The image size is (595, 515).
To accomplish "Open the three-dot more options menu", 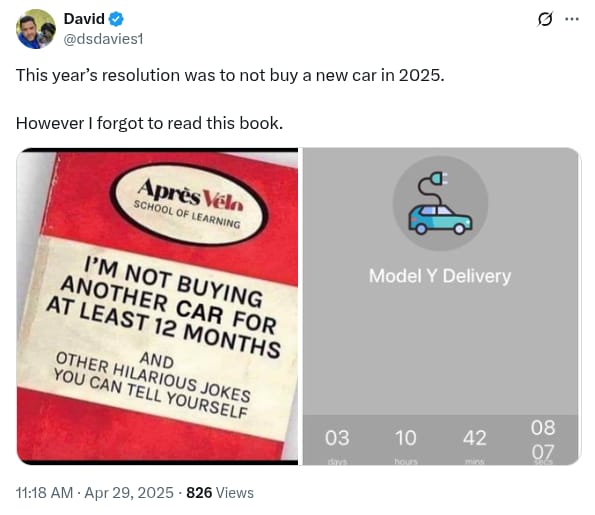I will tap(572, 19).
